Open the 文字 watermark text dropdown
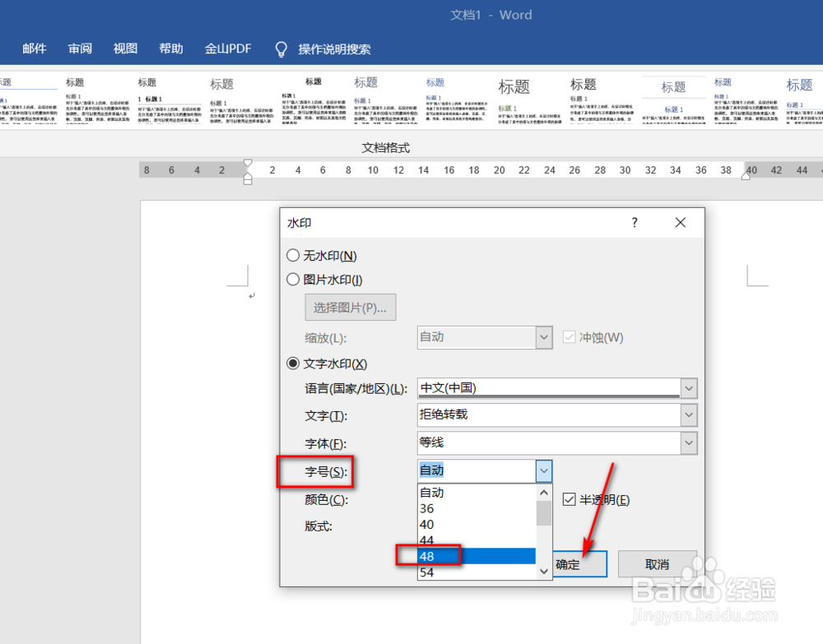823x644 pixels. pyautogui.click(x=690, y=415)
